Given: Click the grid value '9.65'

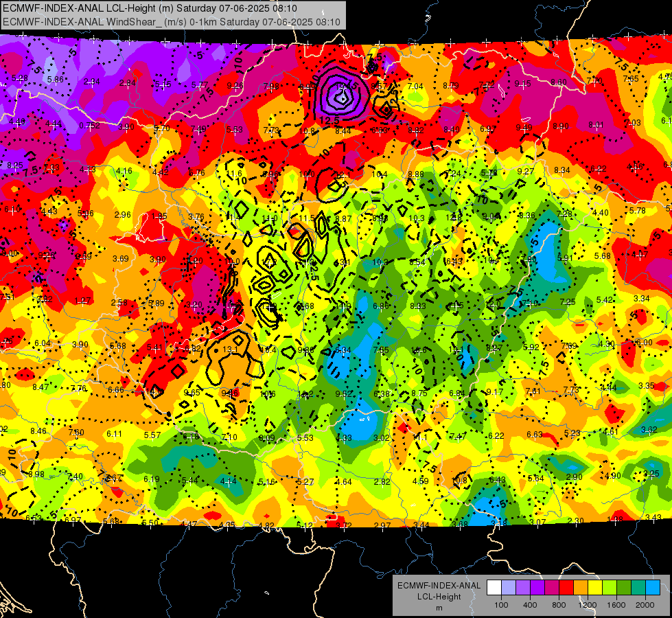Looking at the screenshot, I should tap(192, 392).
